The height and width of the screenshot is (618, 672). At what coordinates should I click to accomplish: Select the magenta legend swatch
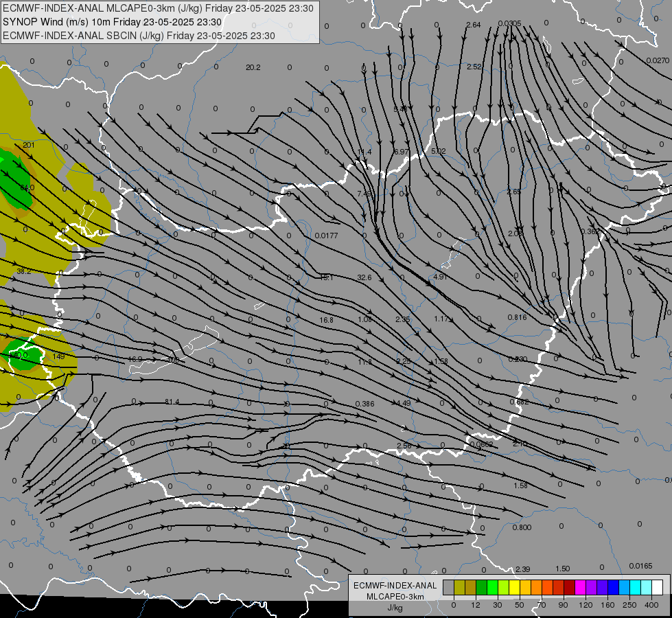[x=580, y=588]
